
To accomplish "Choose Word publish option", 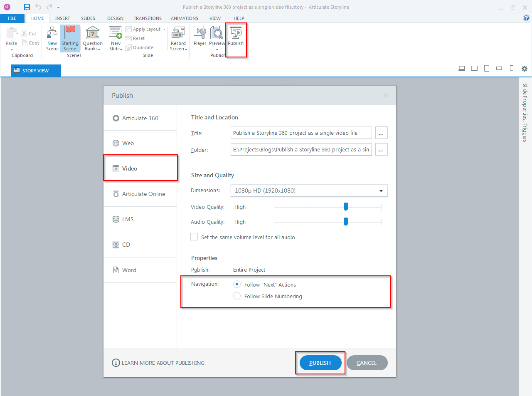I will (140, 270).
